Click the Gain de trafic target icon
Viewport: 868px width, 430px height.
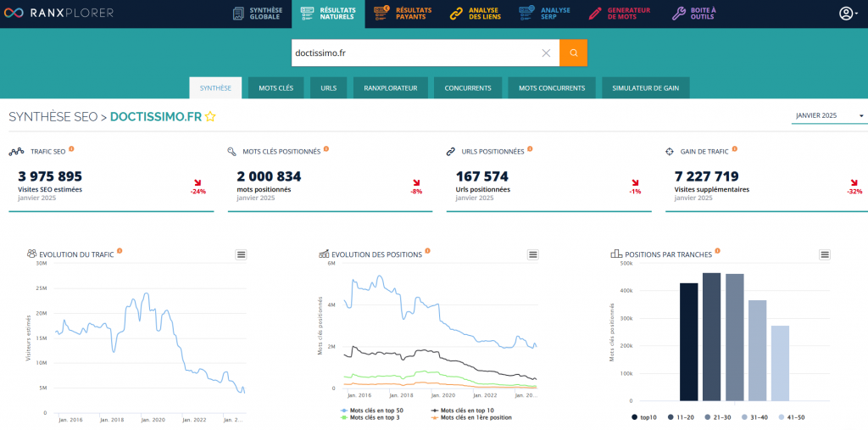pos(670,151)
